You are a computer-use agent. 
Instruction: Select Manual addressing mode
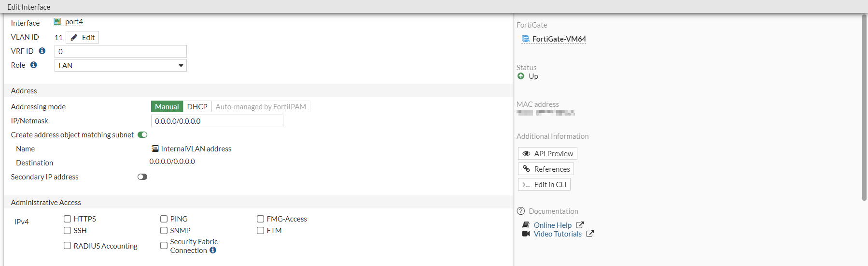pos(167,107)
